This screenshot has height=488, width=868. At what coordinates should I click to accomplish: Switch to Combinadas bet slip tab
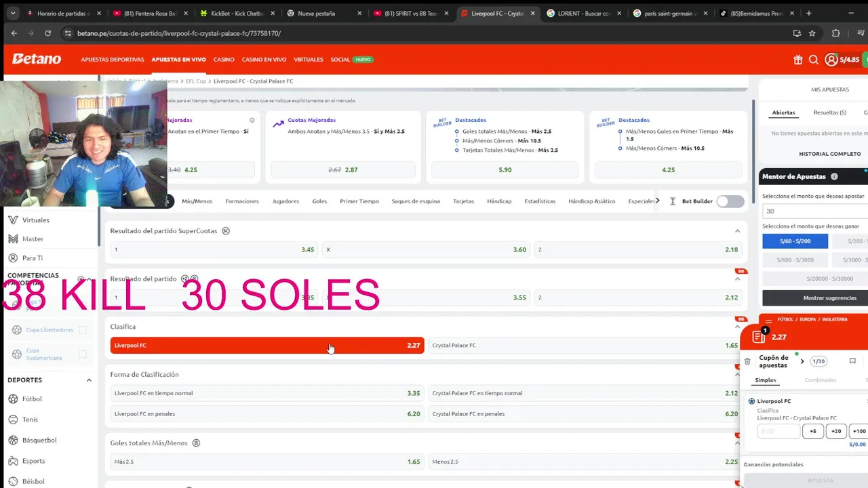(821, 380)
